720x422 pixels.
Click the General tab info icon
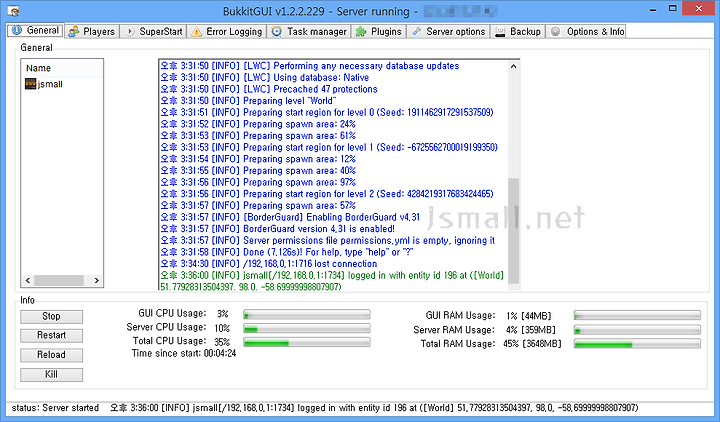click(17, 30)
